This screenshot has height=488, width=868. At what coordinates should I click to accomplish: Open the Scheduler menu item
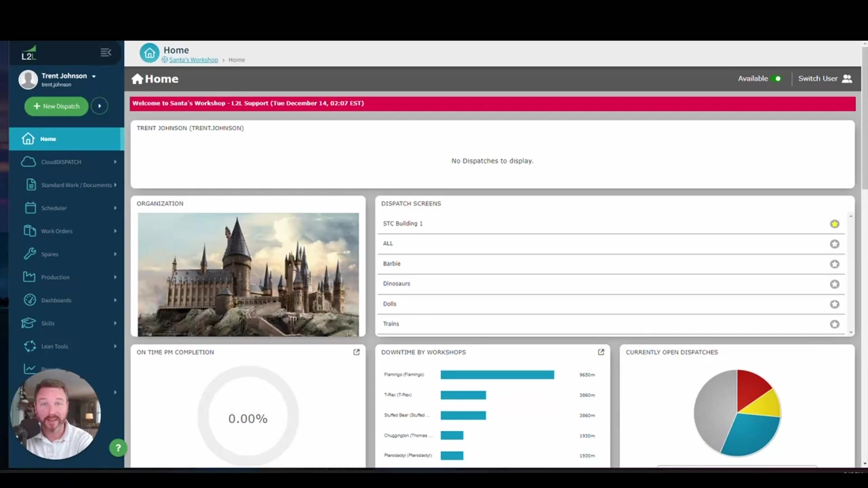[x=66, y=208]
